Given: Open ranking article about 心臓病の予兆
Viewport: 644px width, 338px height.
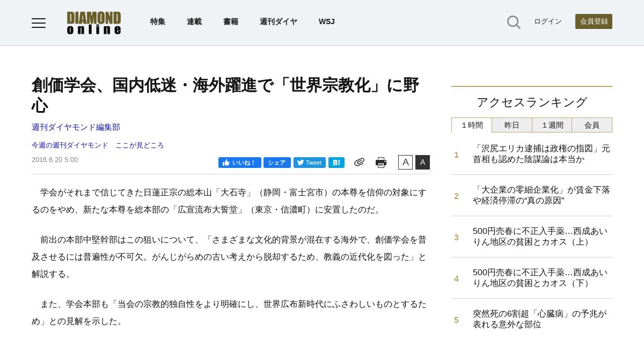Looking at the screenshot, I should point(540,319).
